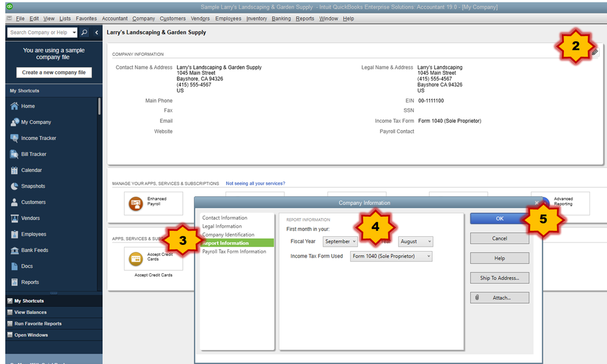Click the QuickBooks logo in title bar

[x=9, y=7]
